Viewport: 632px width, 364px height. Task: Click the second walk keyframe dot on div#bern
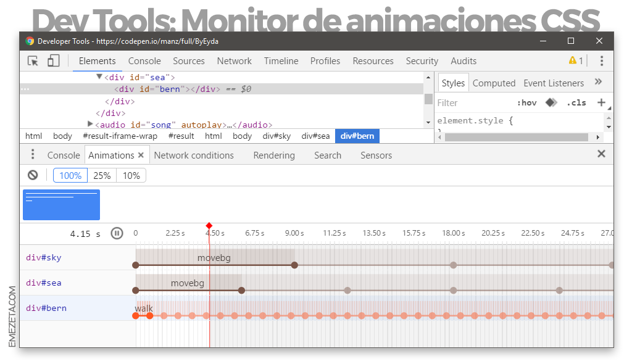149,316
